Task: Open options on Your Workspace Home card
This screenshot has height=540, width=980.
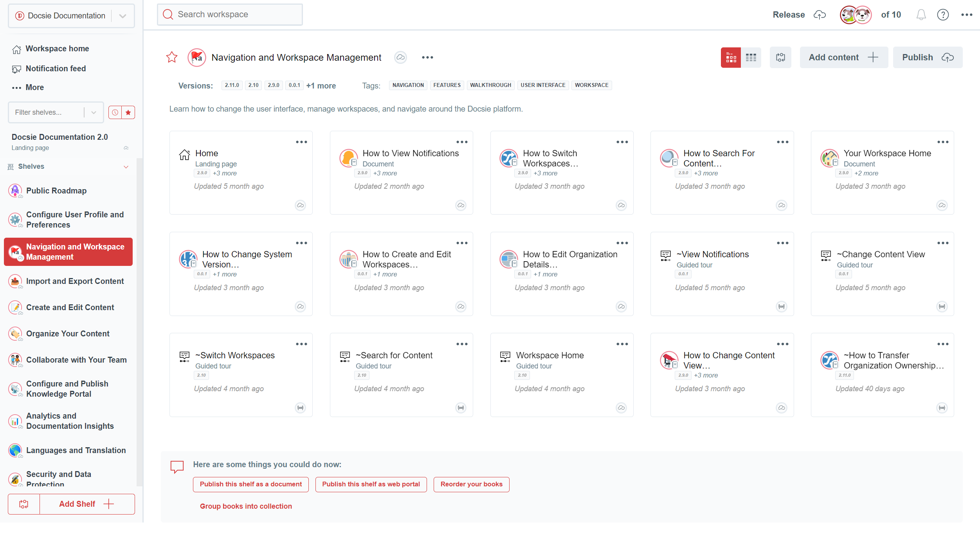Action: [x=943, y=142]
